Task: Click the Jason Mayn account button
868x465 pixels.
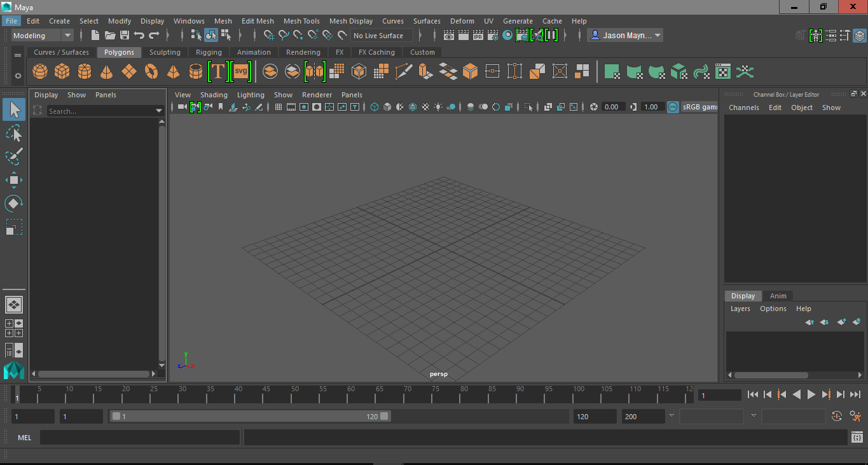Action: coord(625,35)
